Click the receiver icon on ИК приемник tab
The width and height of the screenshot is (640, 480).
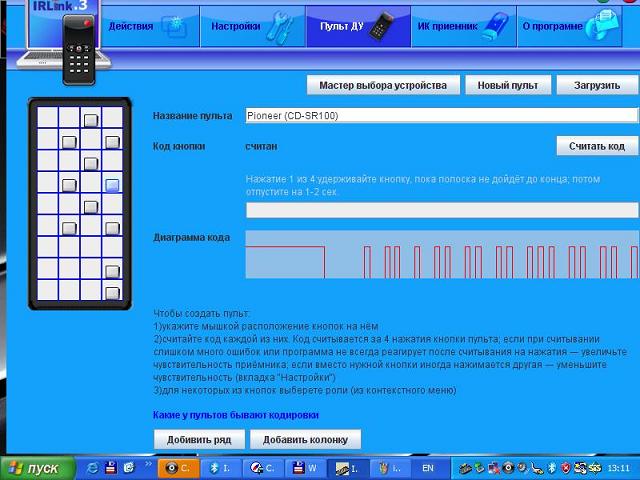click(x=492, y=27)
